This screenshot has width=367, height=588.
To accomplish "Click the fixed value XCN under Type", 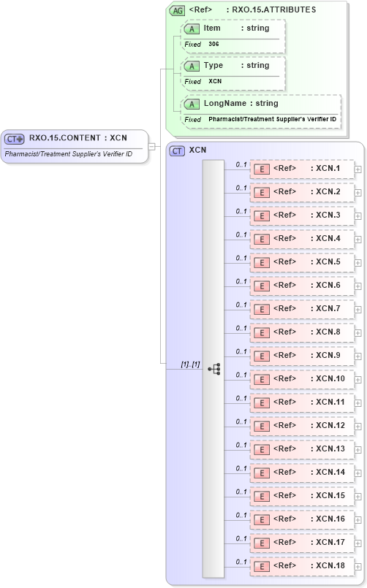I will 215,81.
